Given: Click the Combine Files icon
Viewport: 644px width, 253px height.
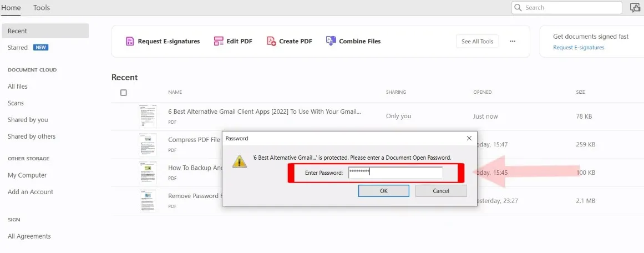Looking at the screenshot, I should point(331,41).
